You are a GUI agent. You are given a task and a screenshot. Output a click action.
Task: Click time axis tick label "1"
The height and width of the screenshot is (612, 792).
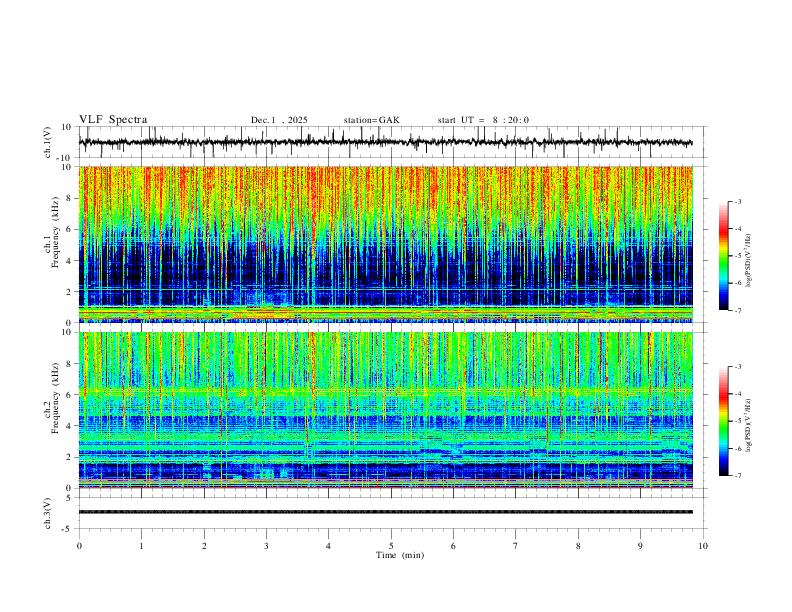point(141,546)
